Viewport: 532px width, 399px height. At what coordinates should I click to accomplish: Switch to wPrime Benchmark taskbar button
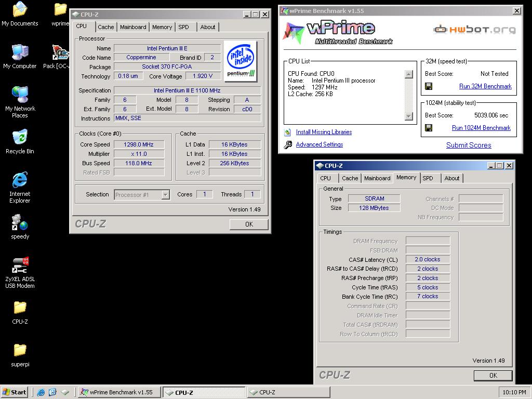(x=119, y=392)
